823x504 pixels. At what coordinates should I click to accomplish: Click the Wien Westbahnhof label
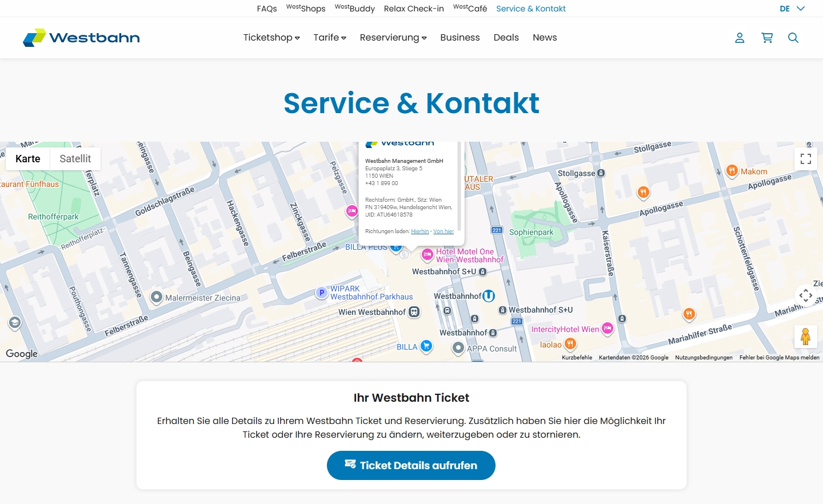click(372, 313)
